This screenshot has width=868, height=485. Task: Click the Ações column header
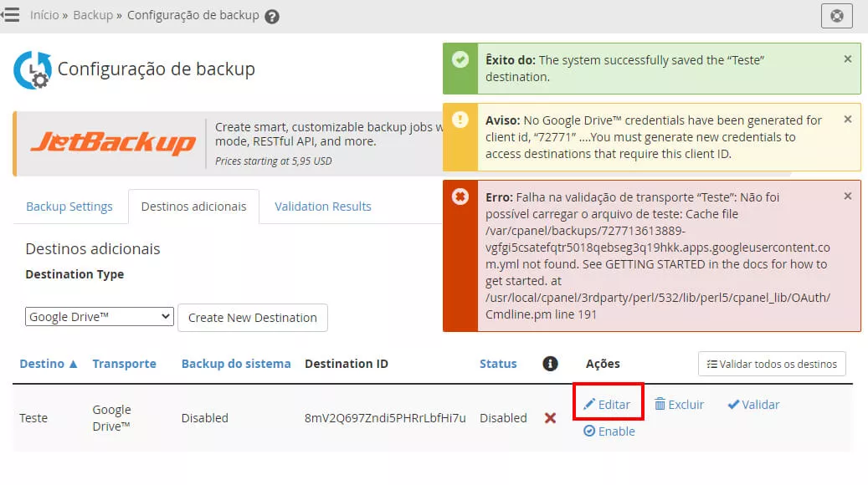(x=603, y=364)
